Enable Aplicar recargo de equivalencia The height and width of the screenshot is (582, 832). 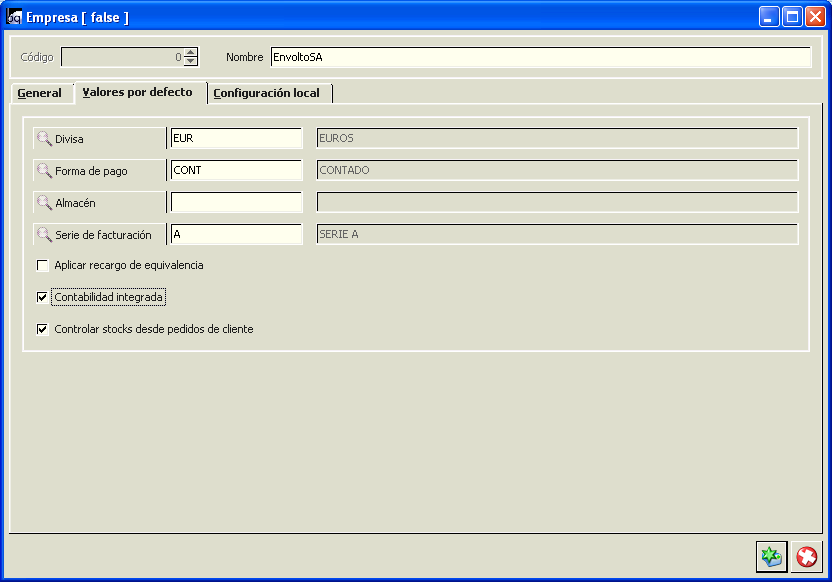42,265
